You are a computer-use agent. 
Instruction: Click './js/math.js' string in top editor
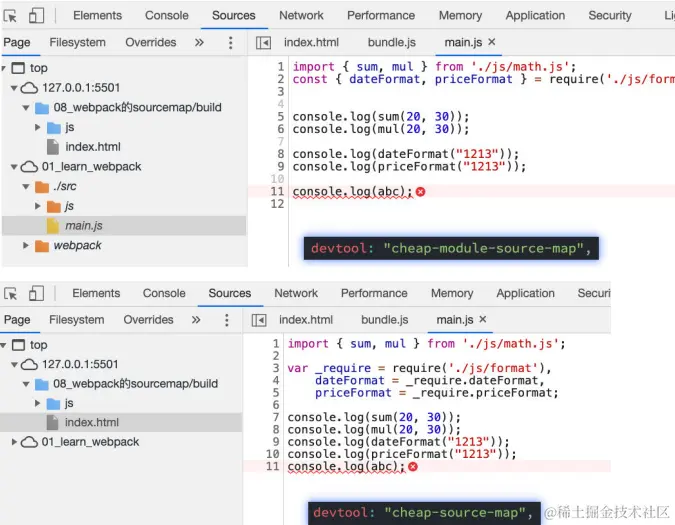click(x=520, y=67)
